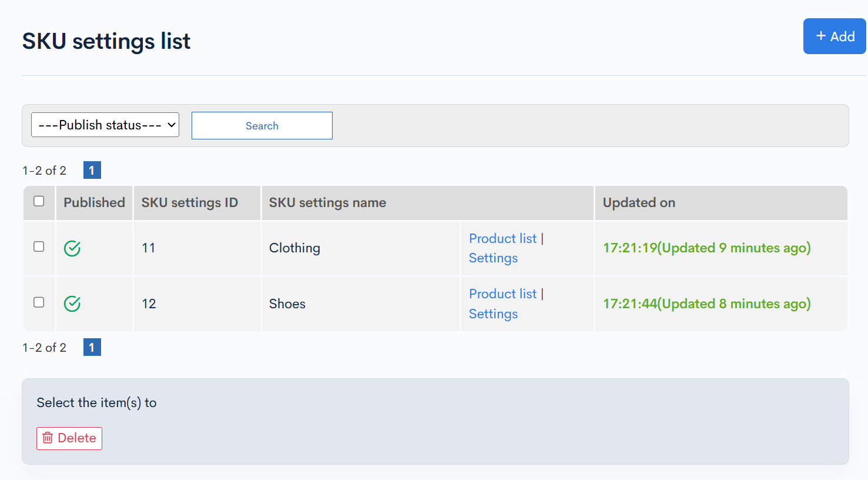The height and width of the screenshot is (480, 868).
Task: Check the checkbox for Shoes row
Action: (x=39, y=302)
